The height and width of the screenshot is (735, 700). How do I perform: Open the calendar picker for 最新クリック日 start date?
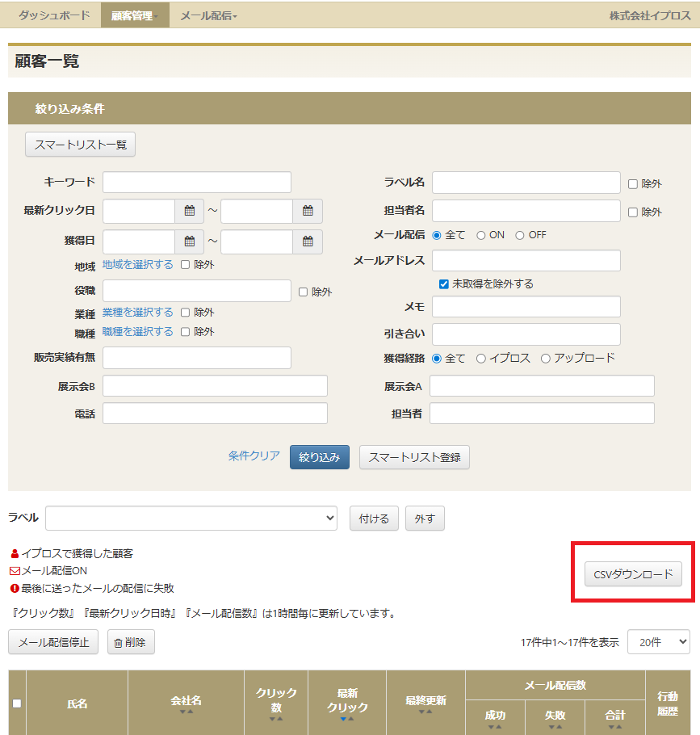[191, 211]
